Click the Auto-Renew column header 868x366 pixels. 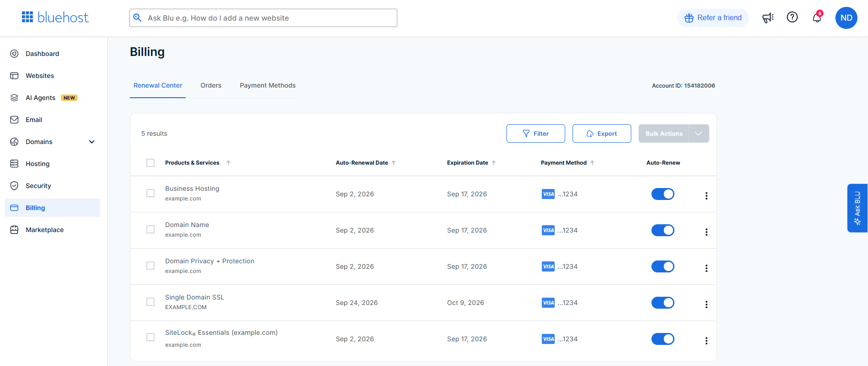pos(663,163)
